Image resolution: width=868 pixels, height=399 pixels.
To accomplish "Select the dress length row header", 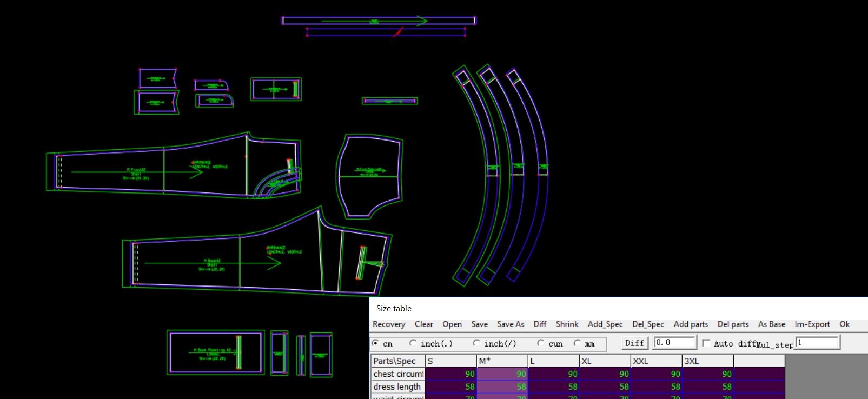I will tap(397, 387).
